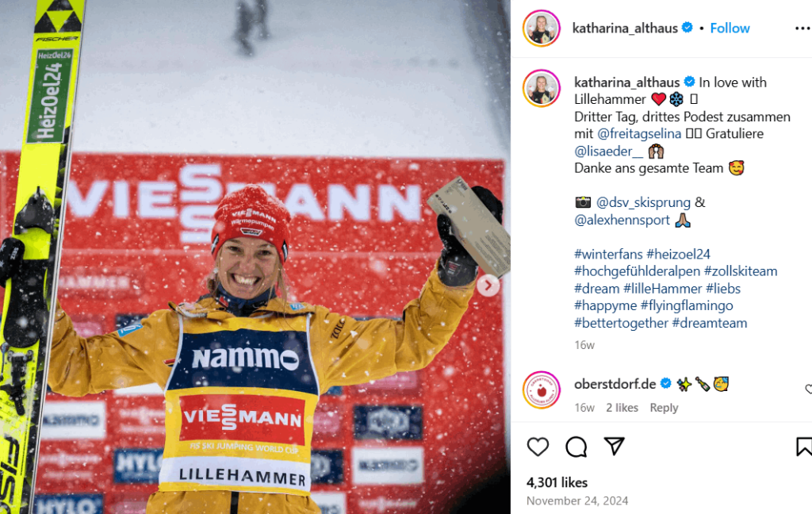Follow katharina_althaus
The image size is (812, 514).
pyautogui.click(x=730, y=28)
